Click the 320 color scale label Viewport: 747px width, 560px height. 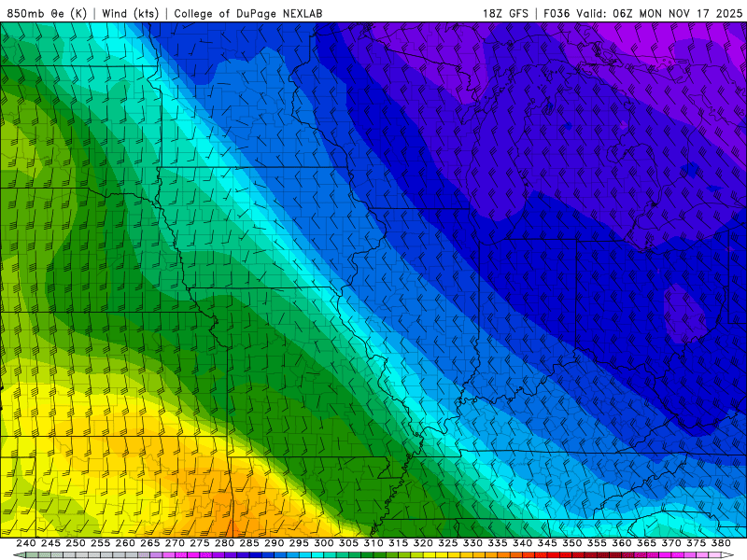(x=423, y=543)
